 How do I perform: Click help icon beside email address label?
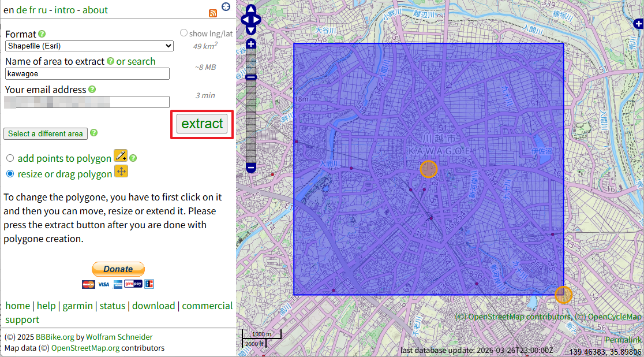tap(92, 90)
